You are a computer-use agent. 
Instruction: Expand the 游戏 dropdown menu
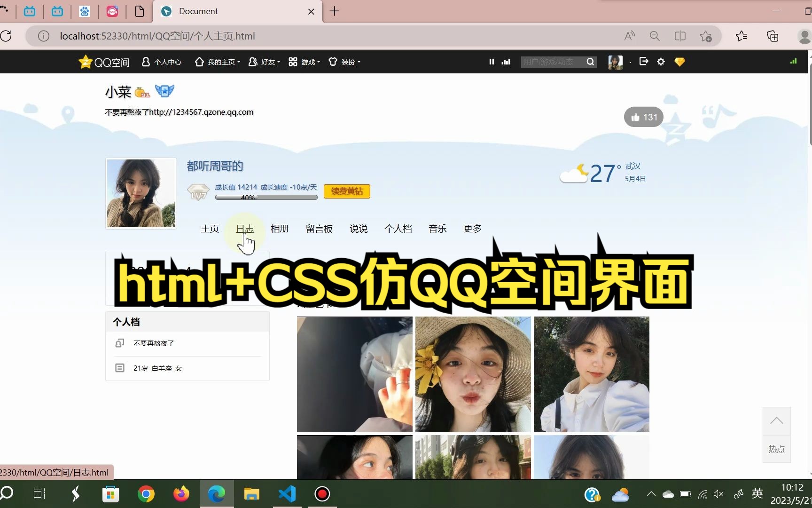304,62
